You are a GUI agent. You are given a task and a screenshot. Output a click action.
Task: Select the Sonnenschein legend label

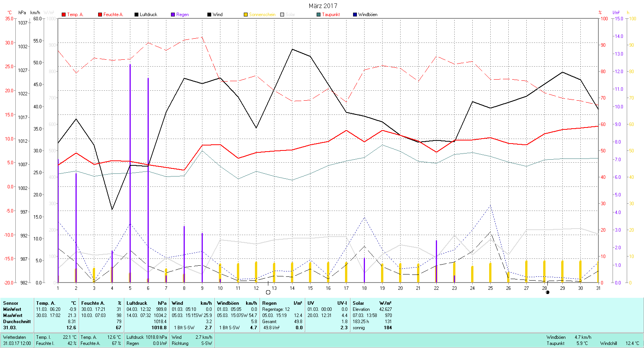point(262,15)
